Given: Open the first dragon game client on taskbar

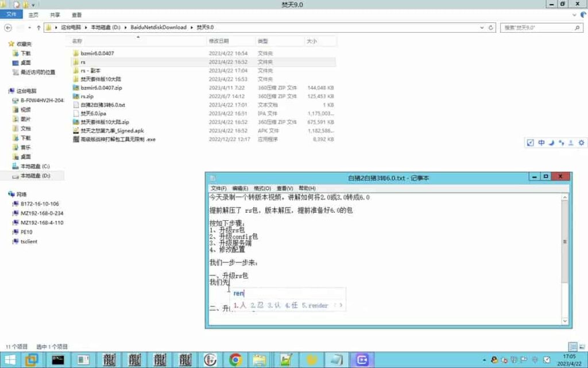Looking at the screenshot, I should [109, 359].
